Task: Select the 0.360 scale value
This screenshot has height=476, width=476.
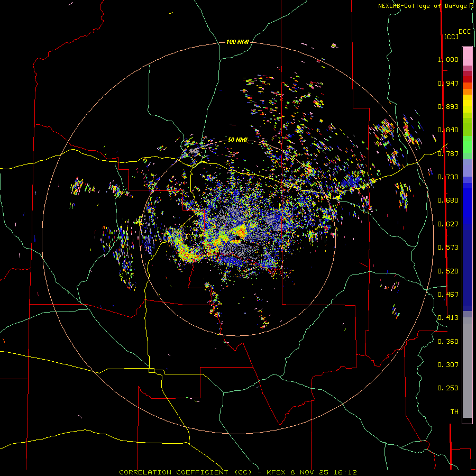Action: tap(448, 342)
